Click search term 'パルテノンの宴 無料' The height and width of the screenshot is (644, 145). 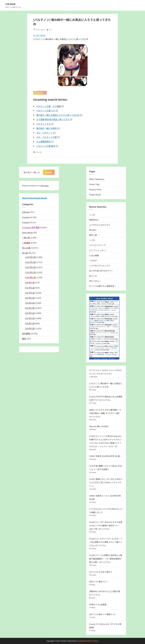coord(46,146)
